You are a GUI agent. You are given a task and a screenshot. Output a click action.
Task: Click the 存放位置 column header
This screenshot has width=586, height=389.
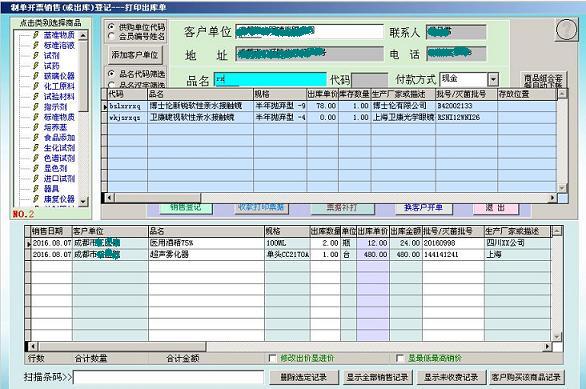coord(527,94)
